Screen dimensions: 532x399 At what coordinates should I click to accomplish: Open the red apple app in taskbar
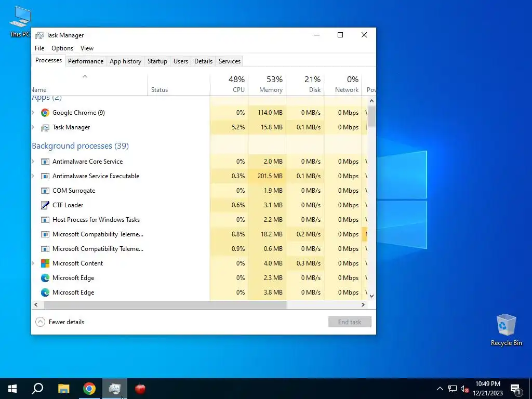(x=140, y=389)
